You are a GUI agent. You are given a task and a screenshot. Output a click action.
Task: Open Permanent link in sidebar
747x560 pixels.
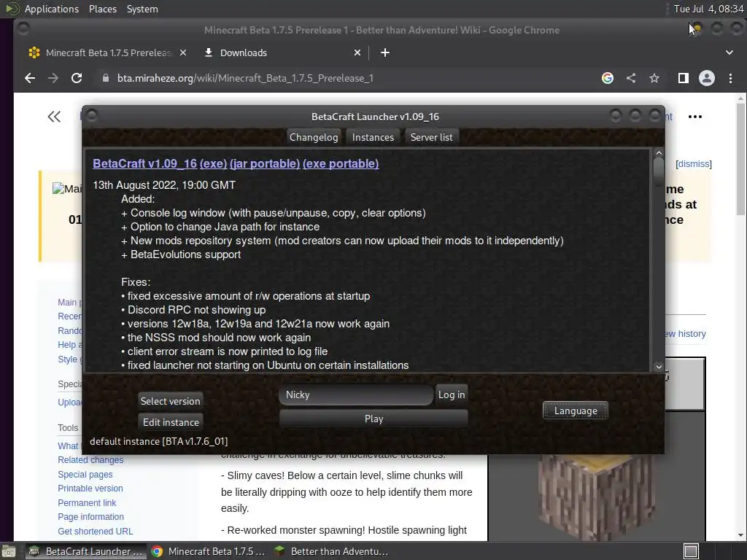click(87, 503)
